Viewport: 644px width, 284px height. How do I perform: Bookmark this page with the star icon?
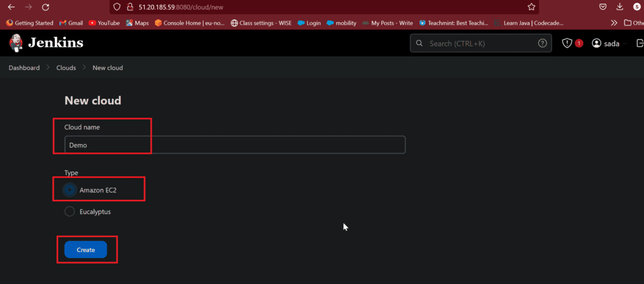pos(531,7)
